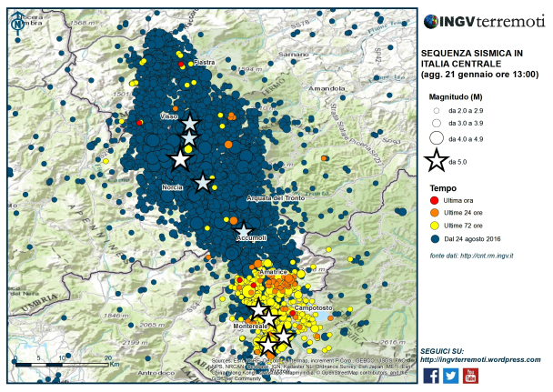Click the 3.0 a 3.9 legend circle
Screen dimensions: 553x392
(437, 123)
